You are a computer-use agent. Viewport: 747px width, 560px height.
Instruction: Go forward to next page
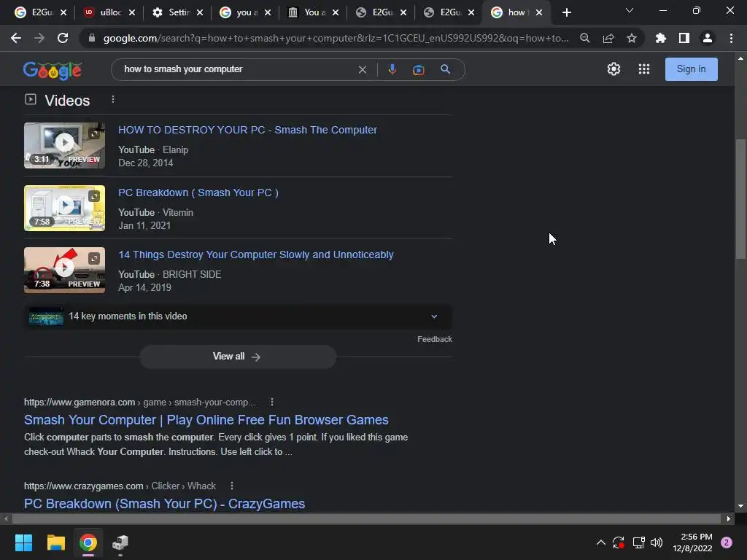point(39,38)
